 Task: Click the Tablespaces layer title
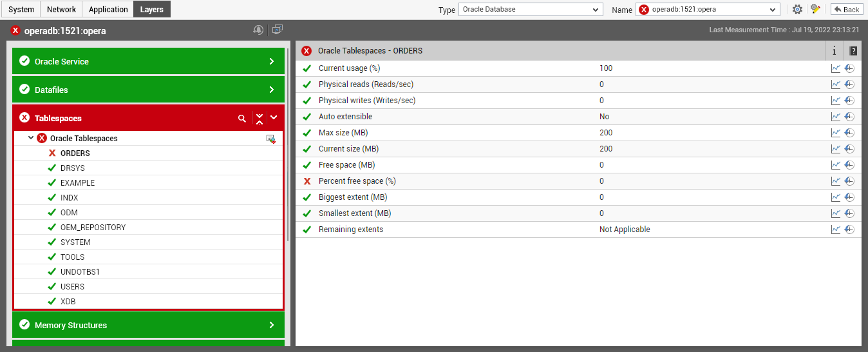(x=58, y=119)
